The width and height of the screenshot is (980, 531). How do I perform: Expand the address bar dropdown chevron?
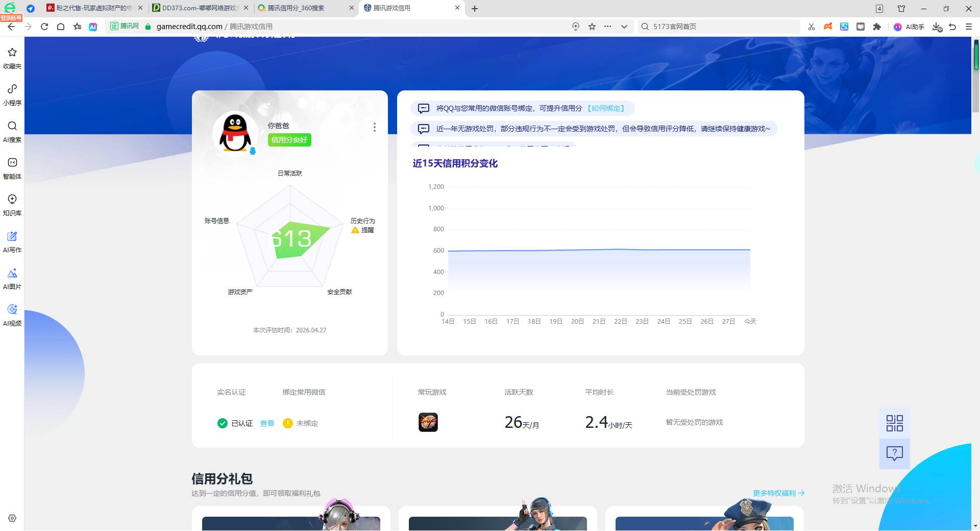[624, 27]
